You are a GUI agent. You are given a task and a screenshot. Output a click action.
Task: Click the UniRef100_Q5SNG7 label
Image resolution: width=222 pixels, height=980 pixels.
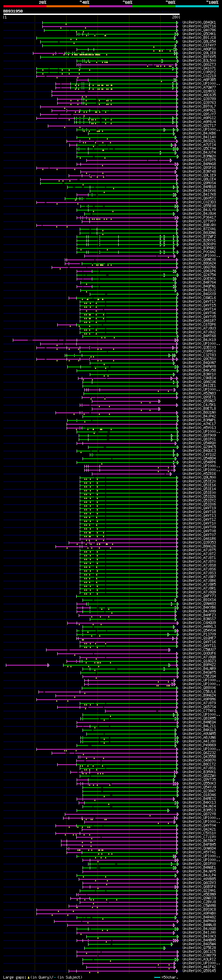199,401
